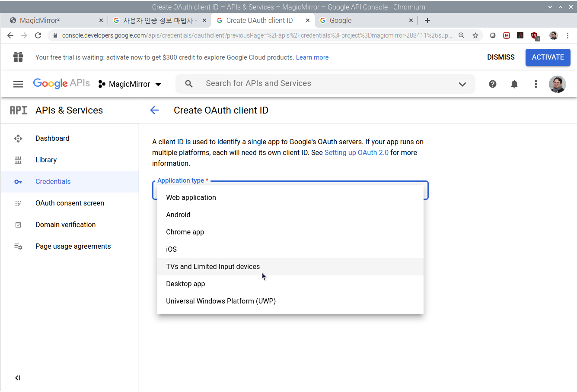Screen dimensions: 577x392
Task: Open the Chromium three-dot menu
Action: [x=567, y=35]
